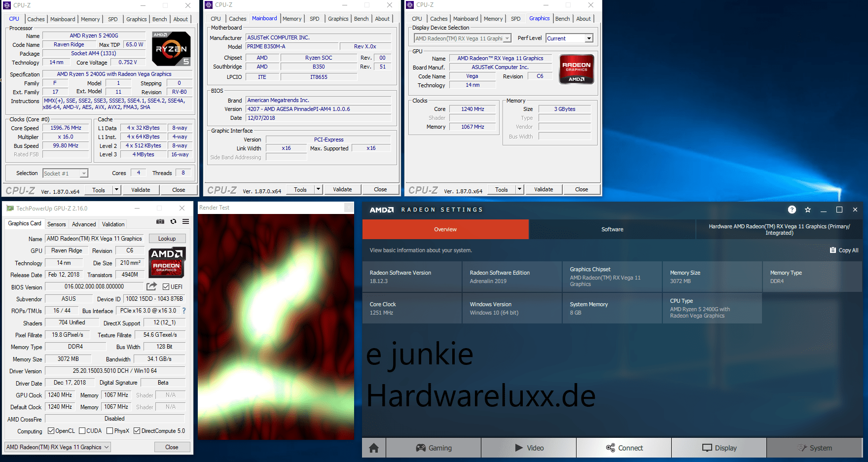Click Memory Size 3 GBytes field

point(565,109)
